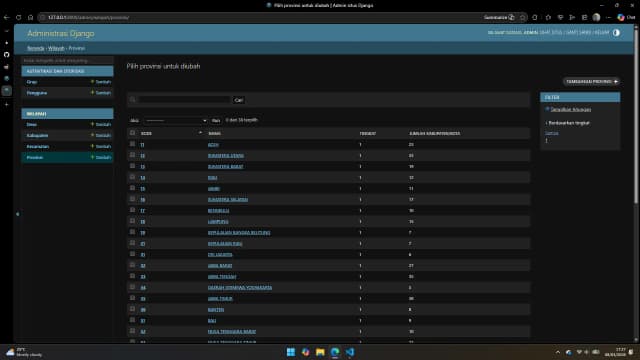The height and width of the screenshot is (360, 640).
Task: Click the plus icon beside Desa
Action: pyautogui.click(x=92, y=124)
